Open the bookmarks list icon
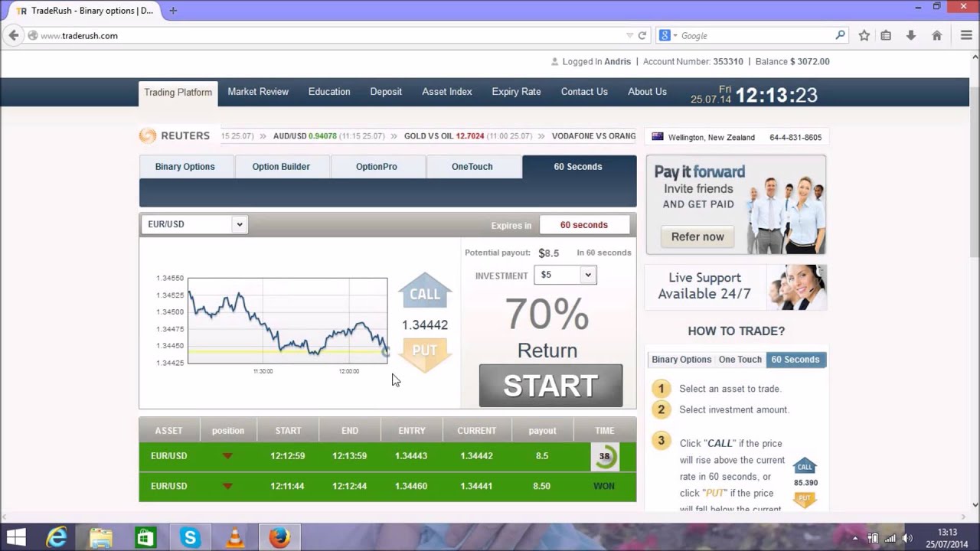This screenshot has height=551, width=980. pyautogui.click(x=886, y=35)
